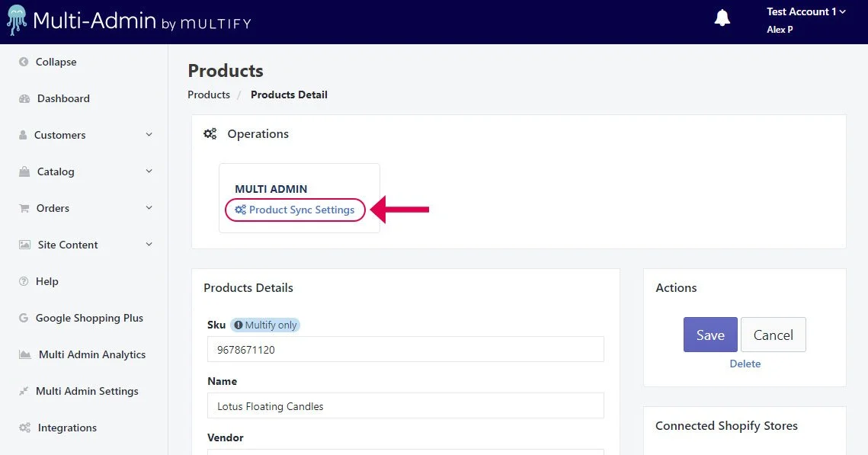Save the product
Viewport: 868px width, 455px height.
tap(710, 335)
